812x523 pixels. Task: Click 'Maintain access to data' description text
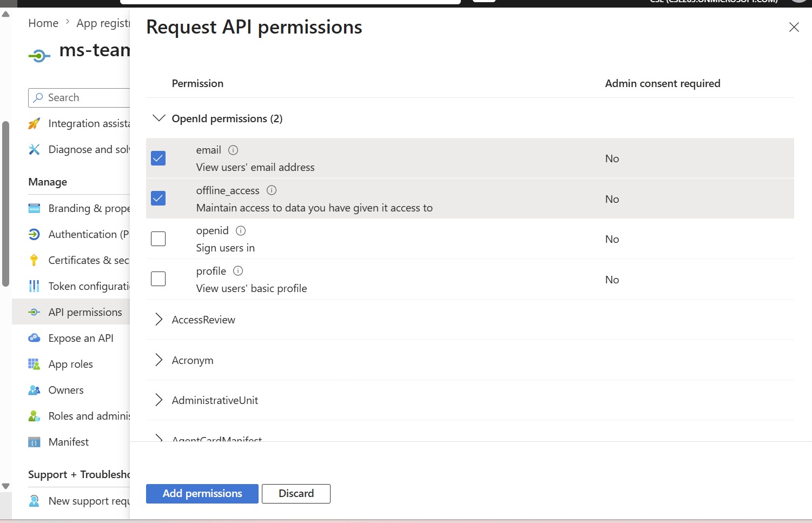(314, 208)
